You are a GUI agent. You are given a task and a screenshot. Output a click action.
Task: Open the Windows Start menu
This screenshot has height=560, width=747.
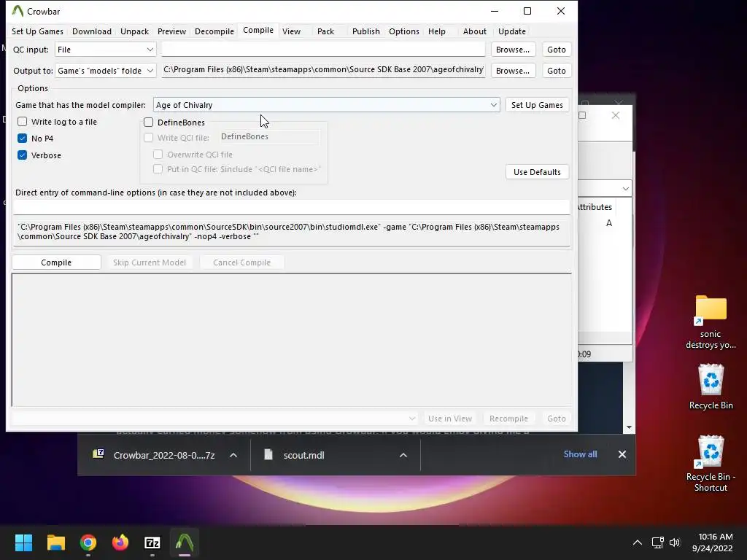23,542
